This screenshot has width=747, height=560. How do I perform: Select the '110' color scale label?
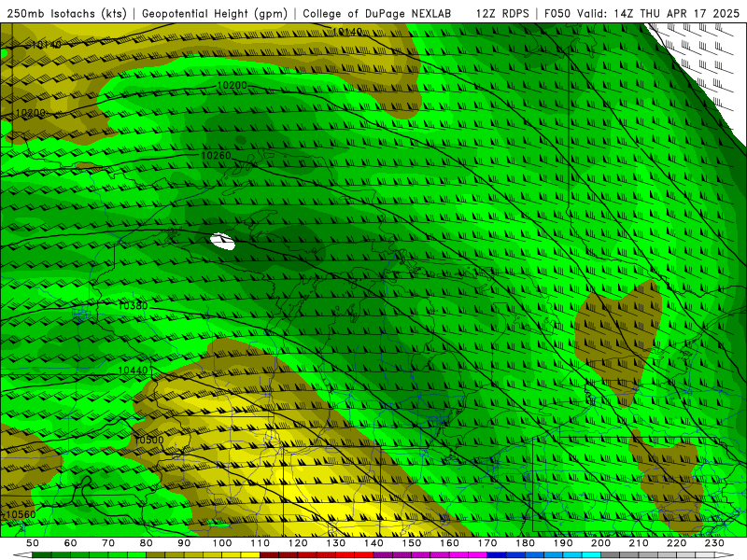pyautogui.click(x=261, y=543)
